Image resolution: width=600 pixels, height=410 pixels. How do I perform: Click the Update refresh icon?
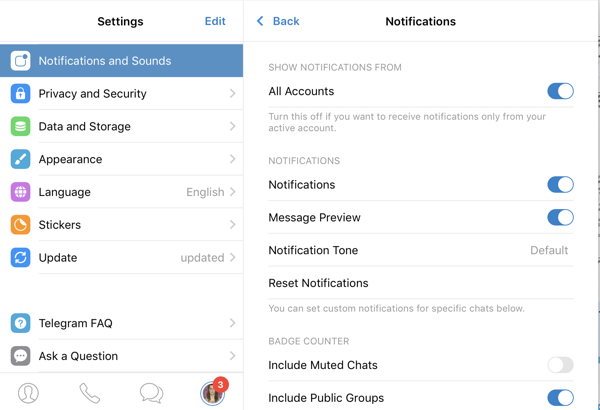click(x=20, y=258)
